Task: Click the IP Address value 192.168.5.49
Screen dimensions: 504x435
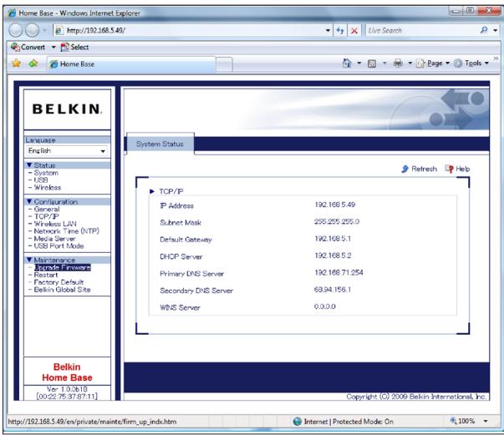Action: (x=335, y=205)
